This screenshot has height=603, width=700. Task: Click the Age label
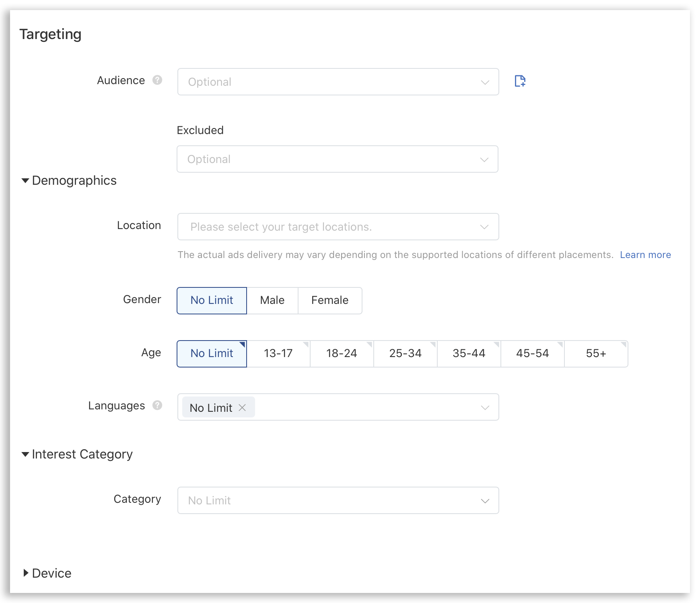pyautogui.click(x=151, y=353)
